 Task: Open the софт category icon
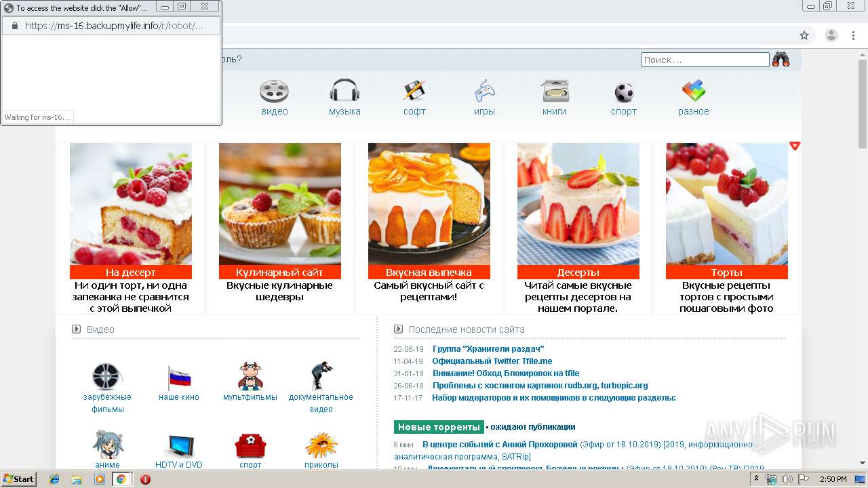tap(414, 91)
